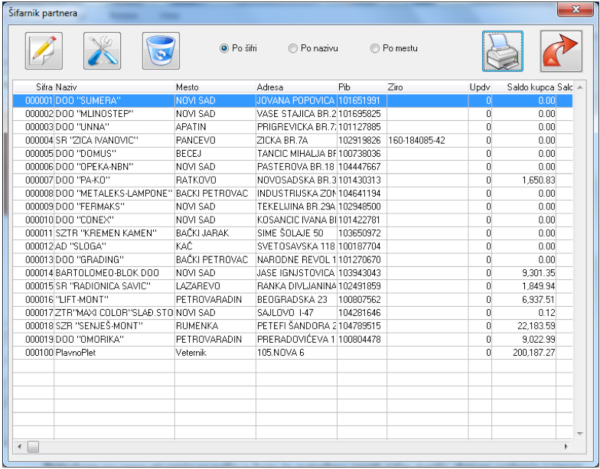
Task: Click the red arrow exit icon
Action: pos(561,50)
